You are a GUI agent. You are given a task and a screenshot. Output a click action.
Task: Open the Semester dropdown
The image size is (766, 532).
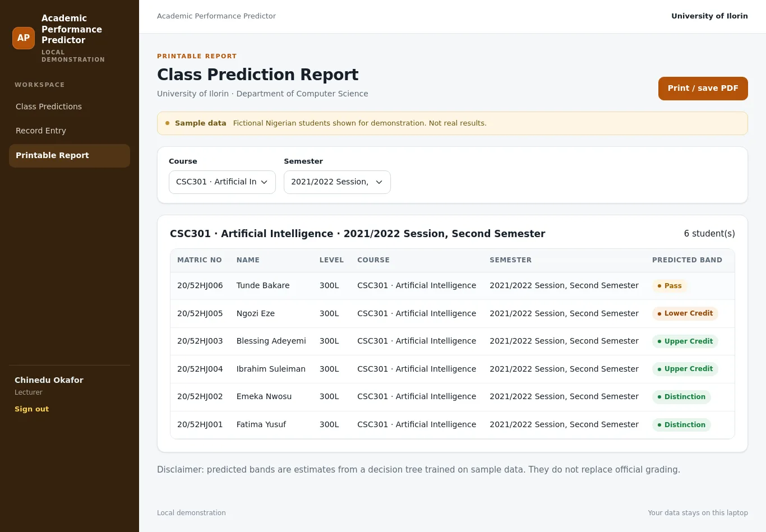(x=337, y=182)
